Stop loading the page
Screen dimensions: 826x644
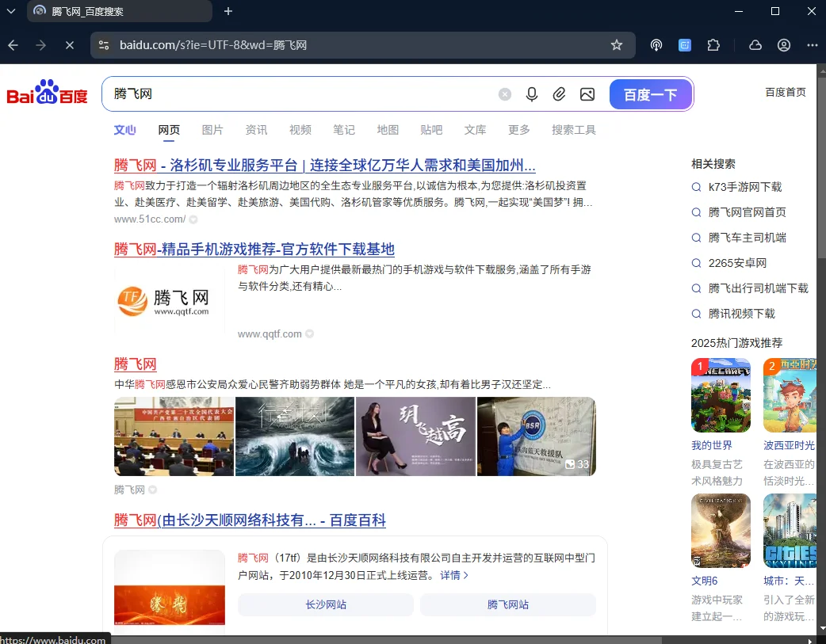pos(70,45)
